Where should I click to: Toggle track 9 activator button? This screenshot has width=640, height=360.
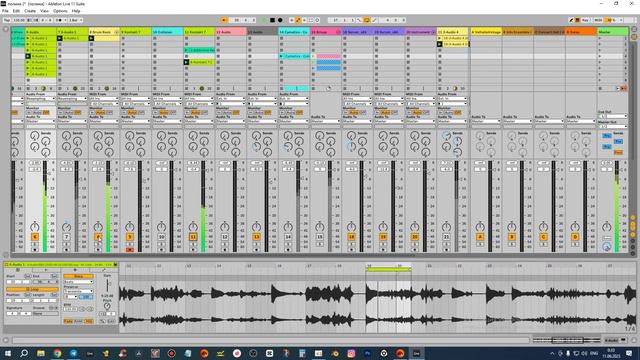coord(130,237)
